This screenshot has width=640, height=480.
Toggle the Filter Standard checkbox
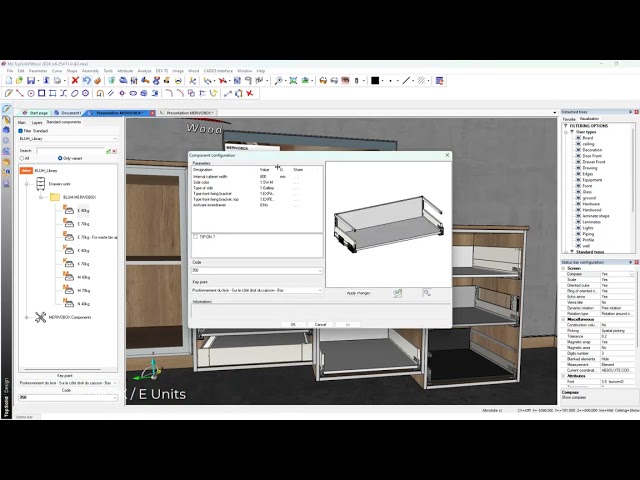tap(20, 130)
